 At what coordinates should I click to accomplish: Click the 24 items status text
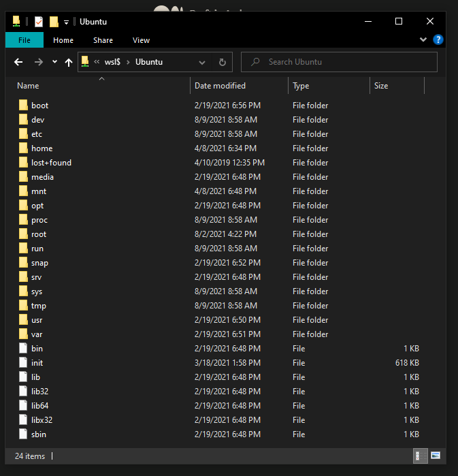click(30, 456)
